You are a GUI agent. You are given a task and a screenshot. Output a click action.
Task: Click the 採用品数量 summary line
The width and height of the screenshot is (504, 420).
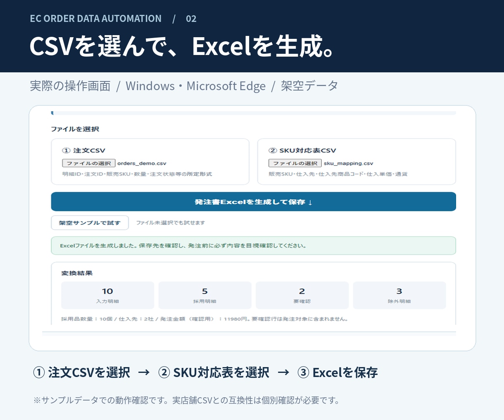tap(205, 319)
